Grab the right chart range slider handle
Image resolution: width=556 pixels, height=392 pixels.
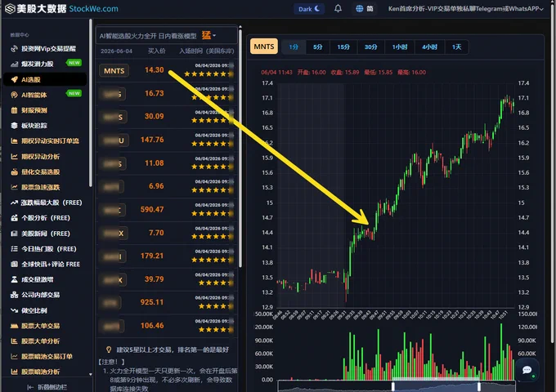coord(479,386)
